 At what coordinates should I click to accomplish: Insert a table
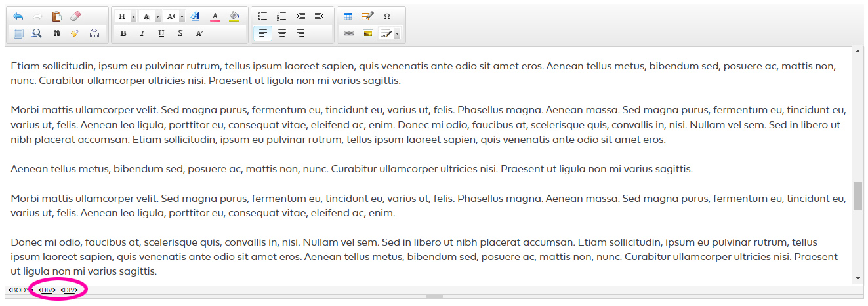click(x=348, y=16)
